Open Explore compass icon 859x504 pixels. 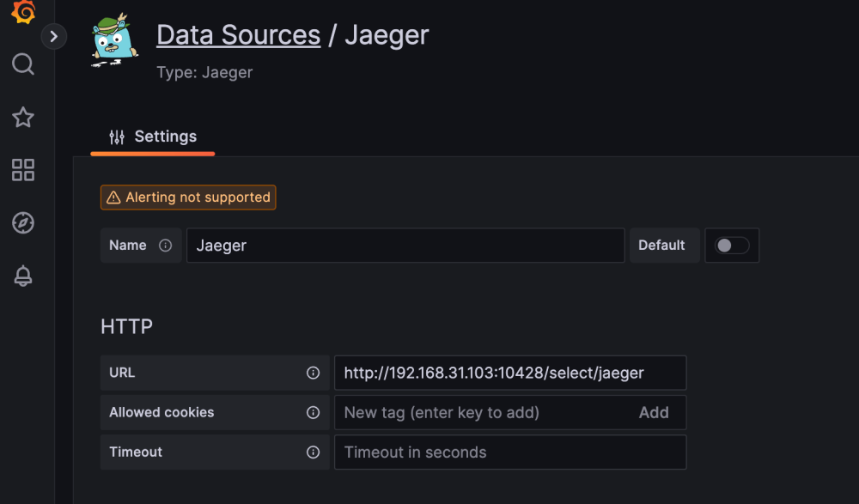click(x=23, y=223)
